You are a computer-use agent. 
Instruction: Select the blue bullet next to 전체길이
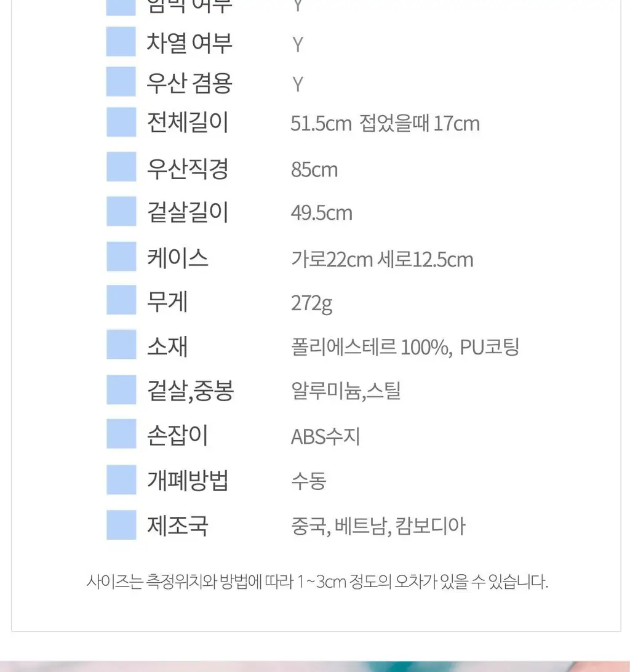tap(121, 122)
